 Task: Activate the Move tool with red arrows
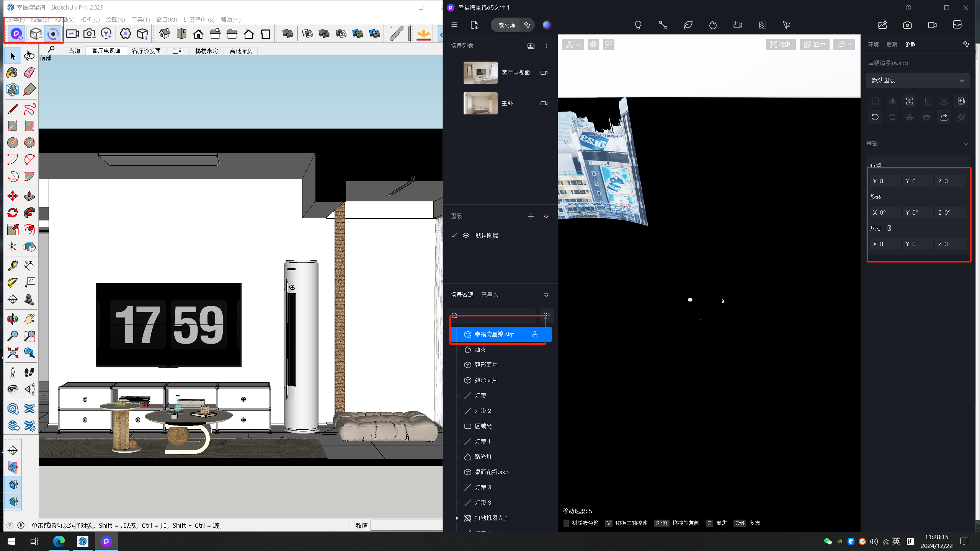tap(12, 196)
